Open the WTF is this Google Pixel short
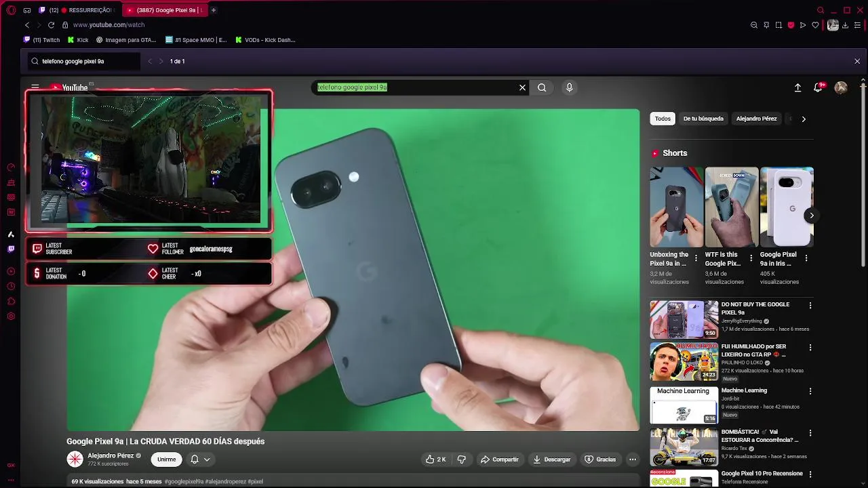The height and width of the screenshot is (488, 868). 732,207
